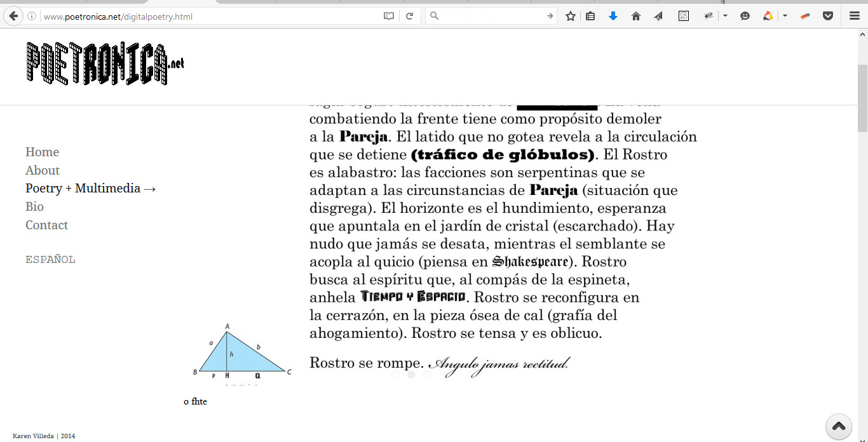This screenshot has width=868, height=442.
Task: Select the first slide indicator dot
Action: tap(395, 375)
